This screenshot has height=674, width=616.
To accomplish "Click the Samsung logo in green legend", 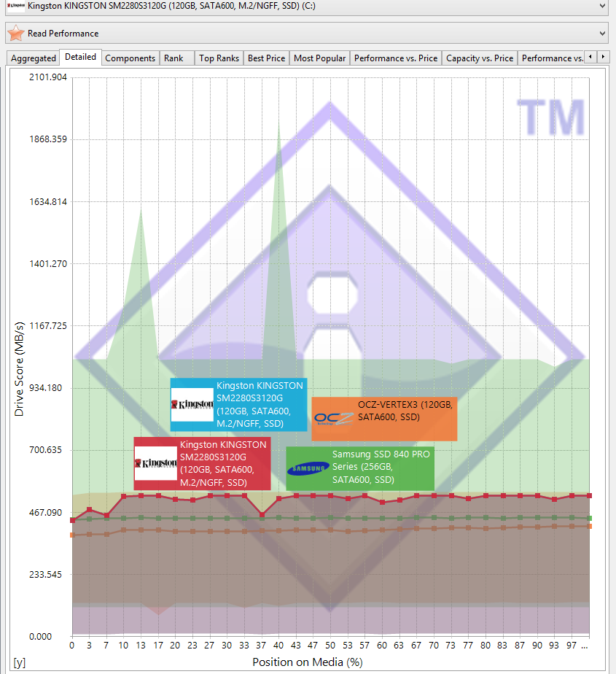I will [308, 468].
